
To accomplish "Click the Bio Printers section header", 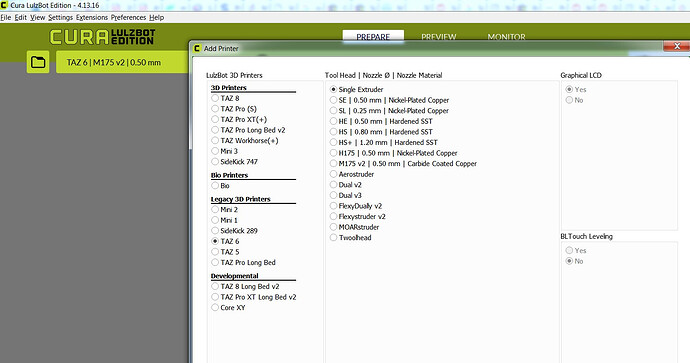I will (229, 175).
